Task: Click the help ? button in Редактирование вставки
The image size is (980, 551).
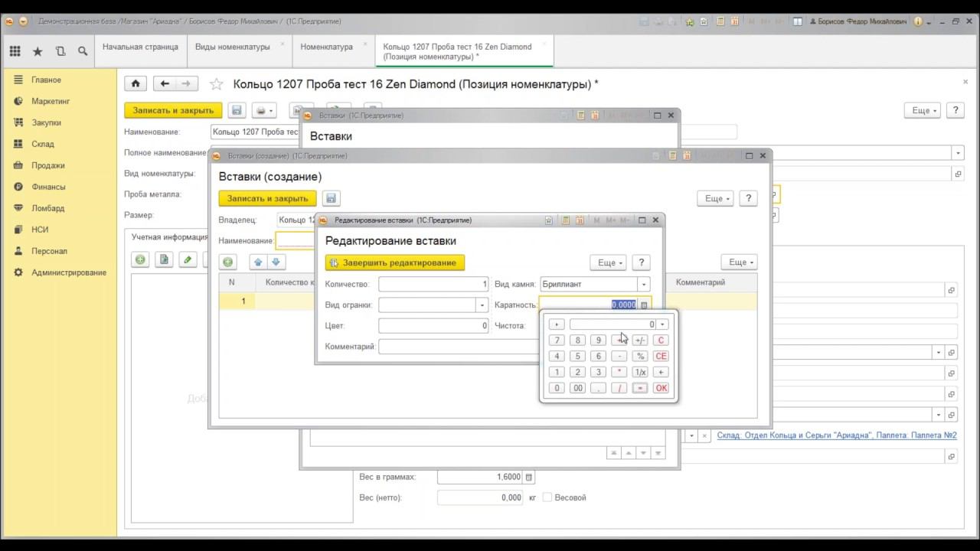Action: coord(642,262)
